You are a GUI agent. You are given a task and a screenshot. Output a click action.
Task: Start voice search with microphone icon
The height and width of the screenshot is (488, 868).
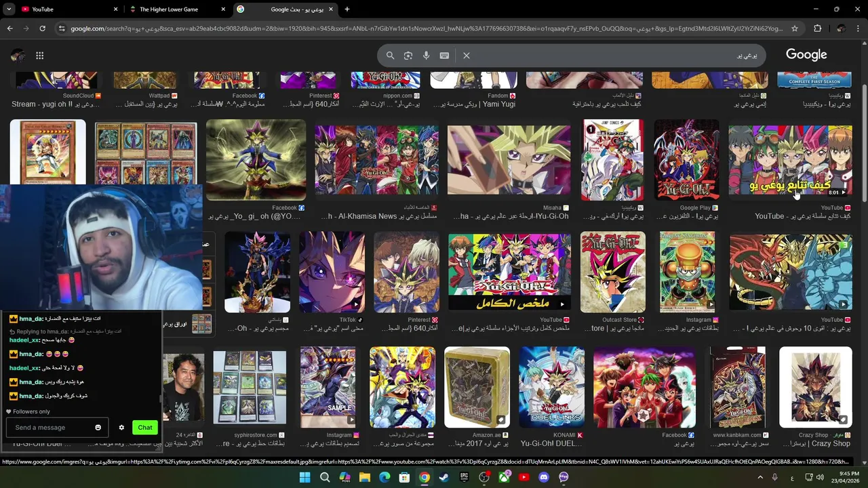426,56
